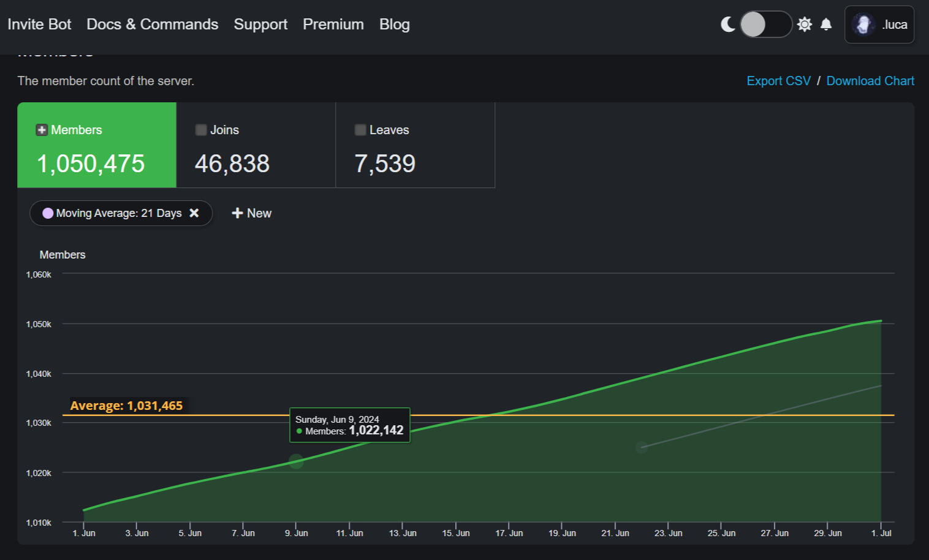Click the 1,010k axis label
Screen dimensions: 929x560
point(39,523)
